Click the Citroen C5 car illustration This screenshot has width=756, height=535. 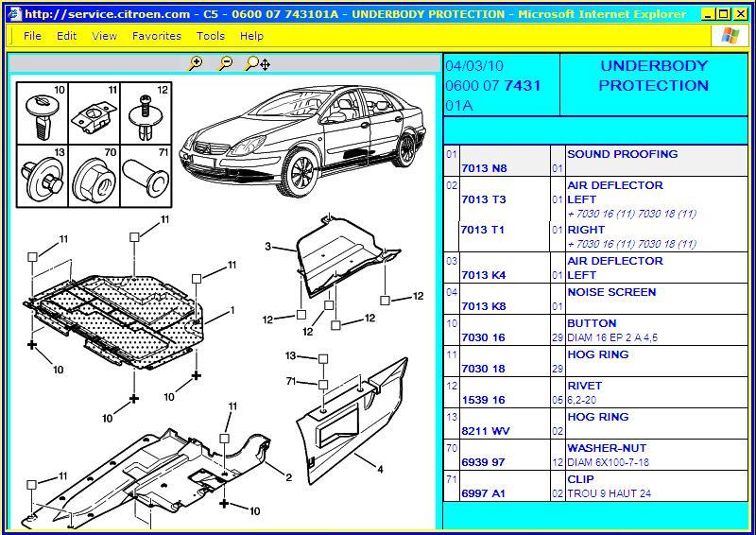pos(302,140)
